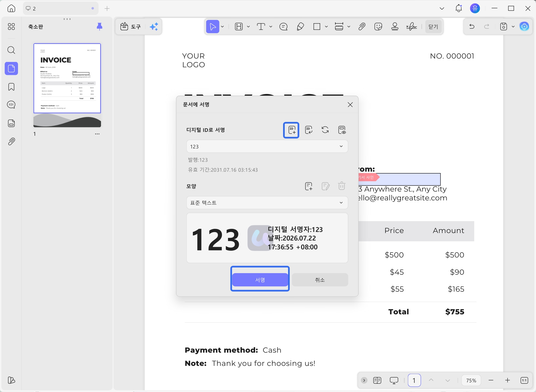
Task: Go to the Home icon in title bar
Action: point(11,8)
